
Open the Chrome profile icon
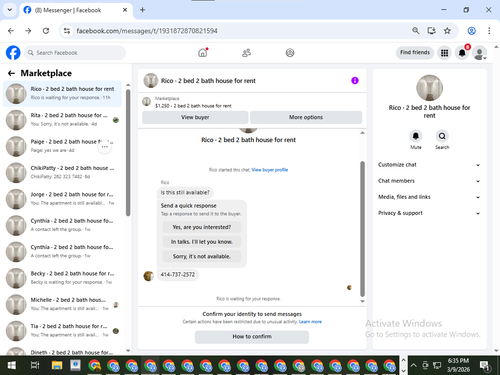(471, 31)
